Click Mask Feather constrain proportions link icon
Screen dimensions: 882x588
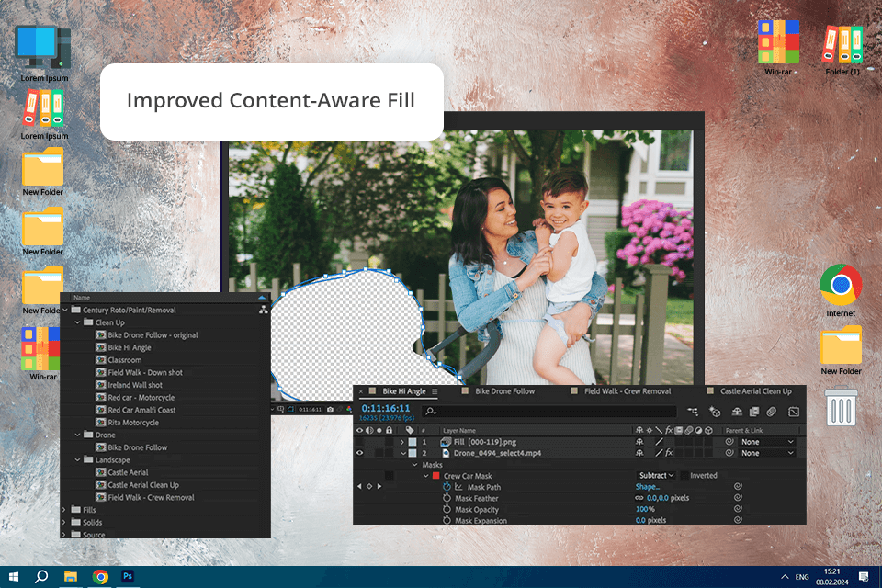(639, 498)
